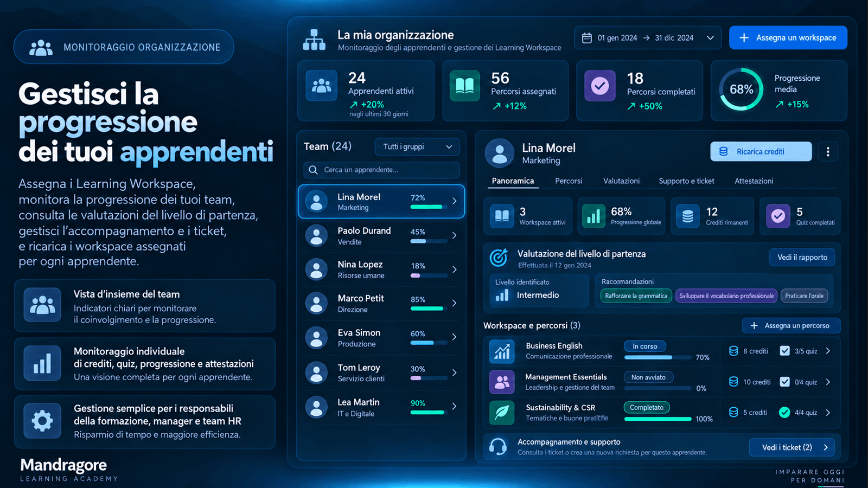
Task: Click the Sustainability & CSR leaf icon
Action: [502, 413]
